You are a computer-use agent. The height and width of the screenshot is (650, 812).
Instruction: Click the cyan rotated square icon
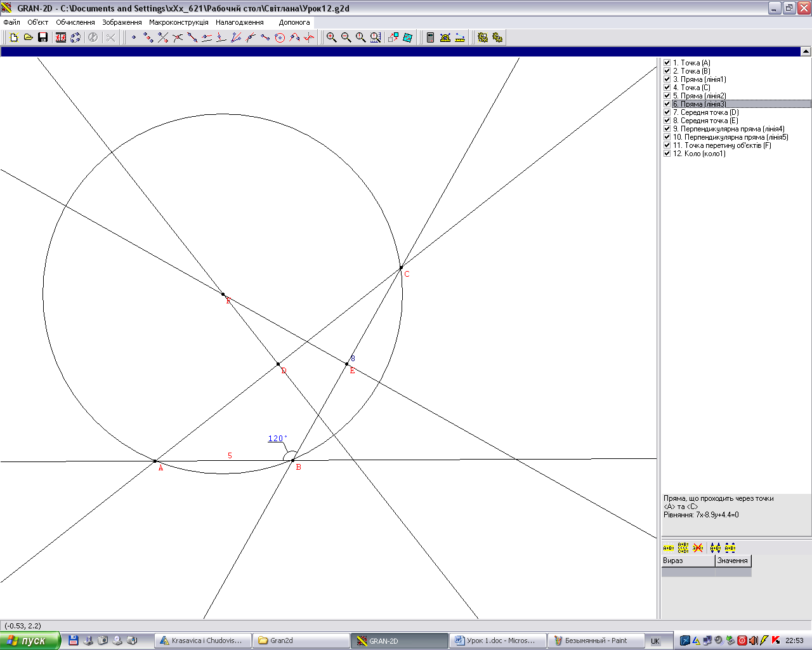[408, 37]
